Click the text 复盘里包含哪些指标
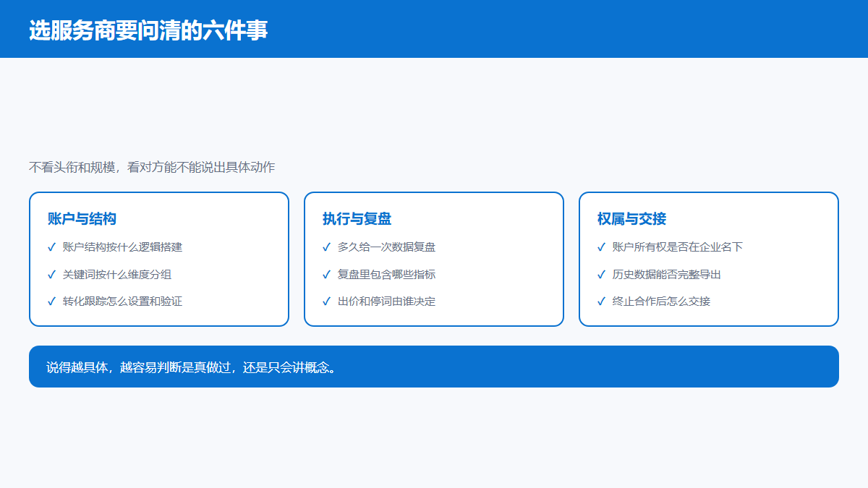 tap(386, 275)
